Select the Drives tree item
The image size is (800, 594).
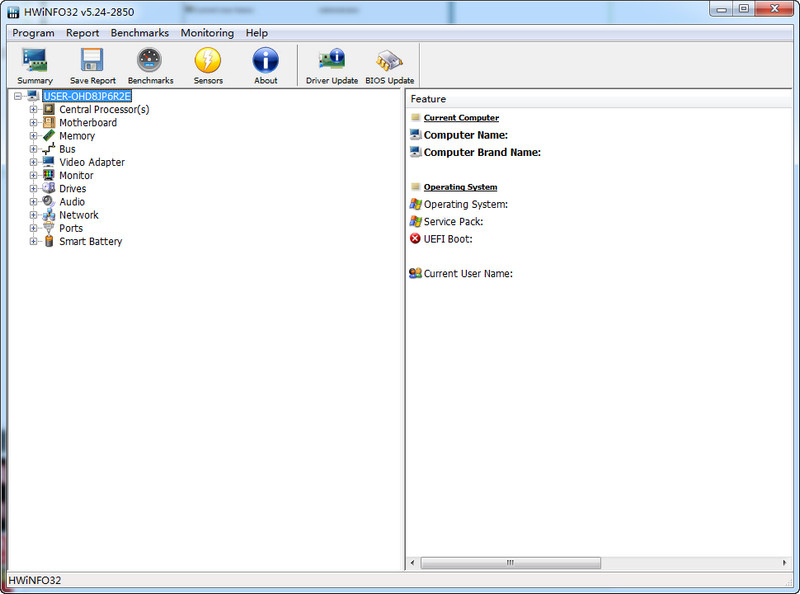pyautogui.click(x=72, y=189)
